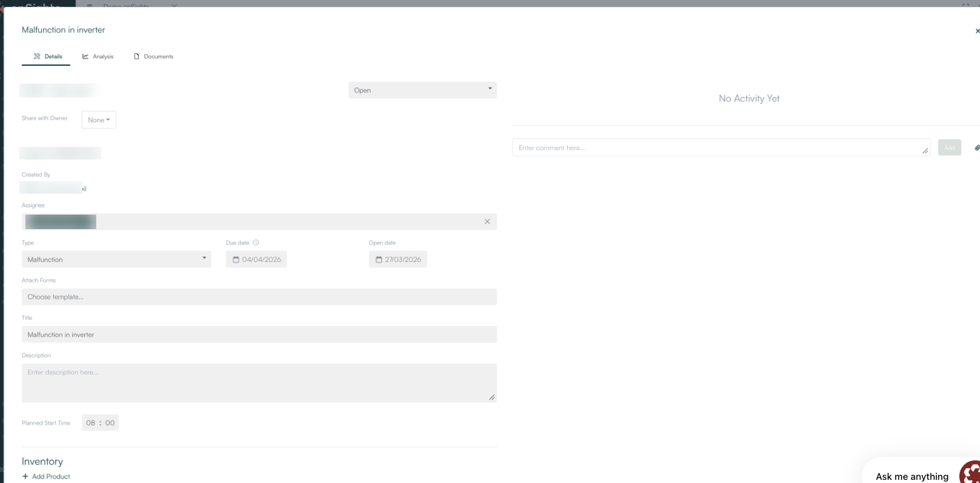Open the Details tab
The height and width of the screenshot is (483, 980).
coord(48,56)
